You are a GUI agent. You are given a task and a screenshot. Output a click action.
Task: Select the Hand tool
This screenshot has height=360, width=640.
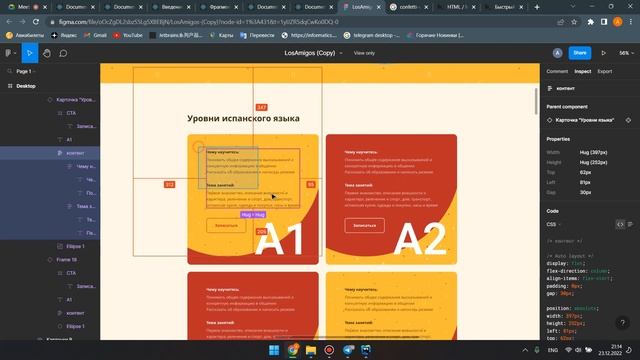(x=47, y=53)
